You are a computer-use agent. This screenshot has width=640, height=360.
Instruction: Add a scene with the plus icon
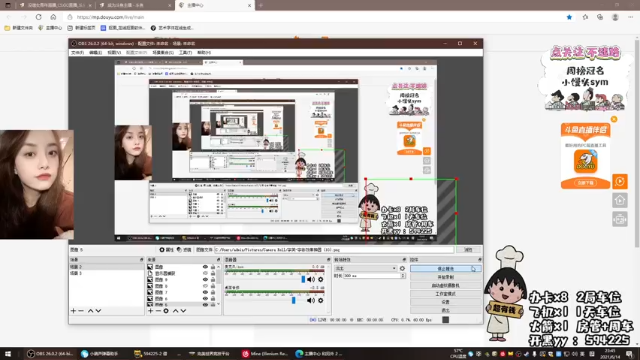point(73,311)
